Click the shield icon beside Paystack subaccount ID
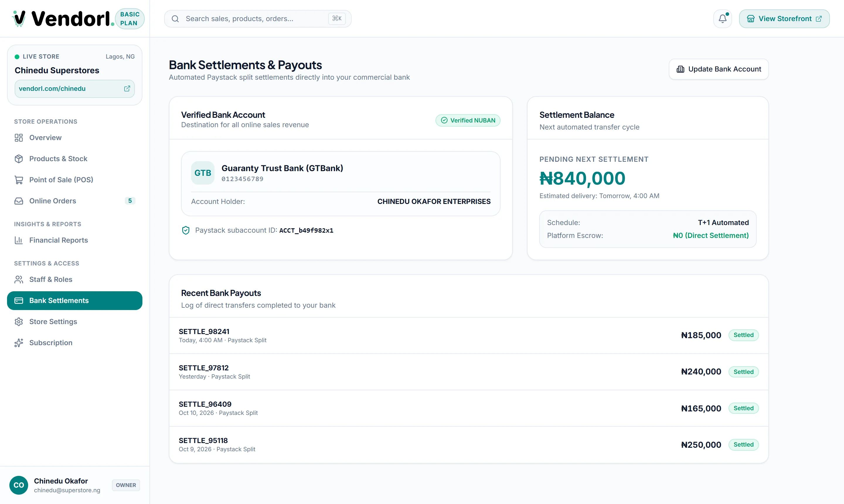 (x=186, y=230)
